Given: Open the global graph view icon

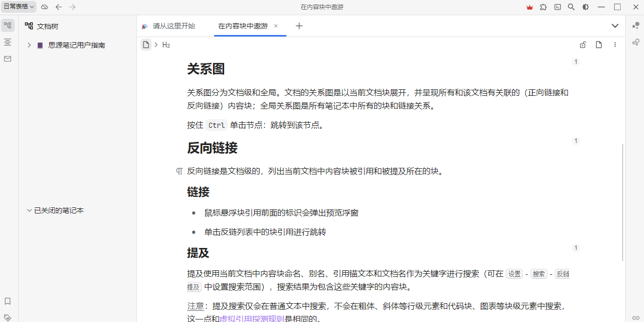Looking at the screenshot, I should tap(635, 42).
